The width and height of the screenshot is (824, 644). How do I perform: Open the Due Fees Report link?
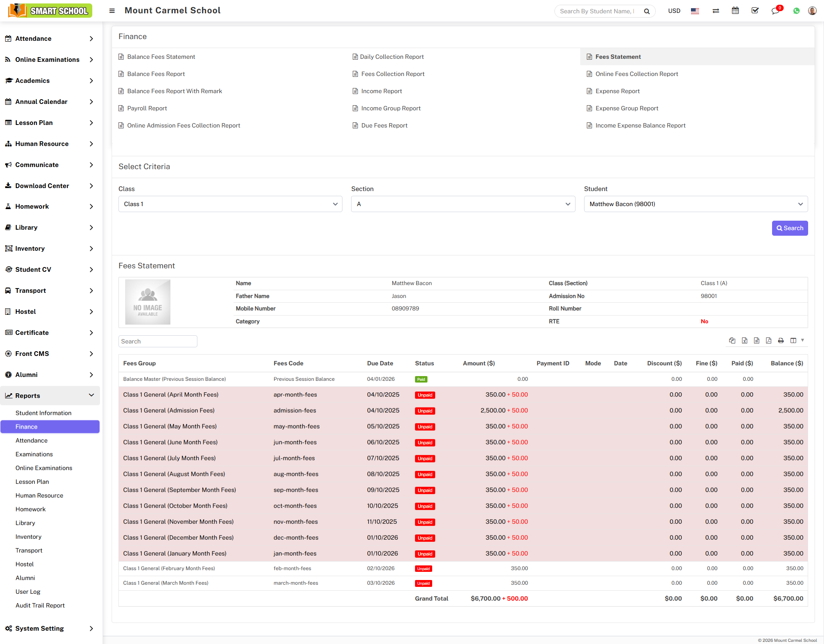coord(384,125)
